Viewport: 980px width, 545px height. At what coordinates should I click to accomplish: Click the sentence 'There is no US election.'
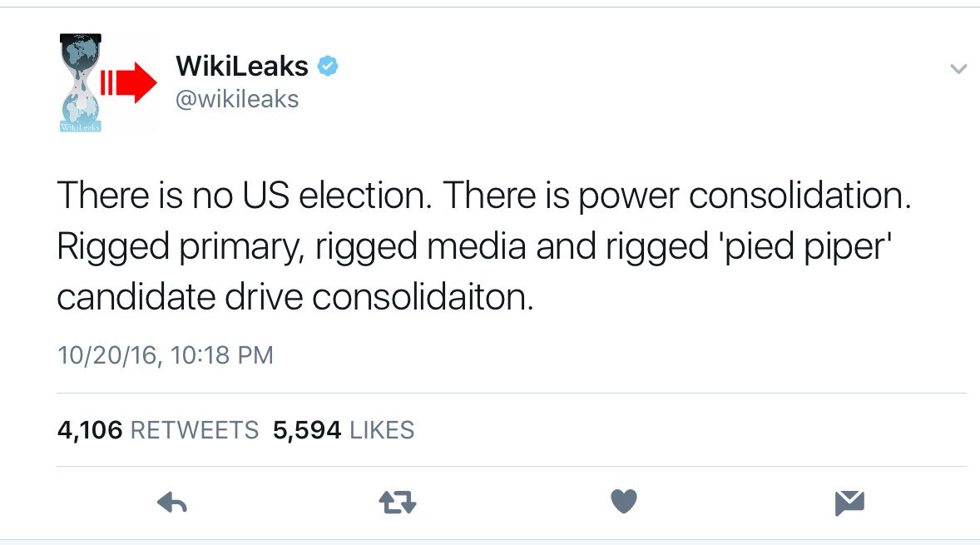click(x=245, y=195)
